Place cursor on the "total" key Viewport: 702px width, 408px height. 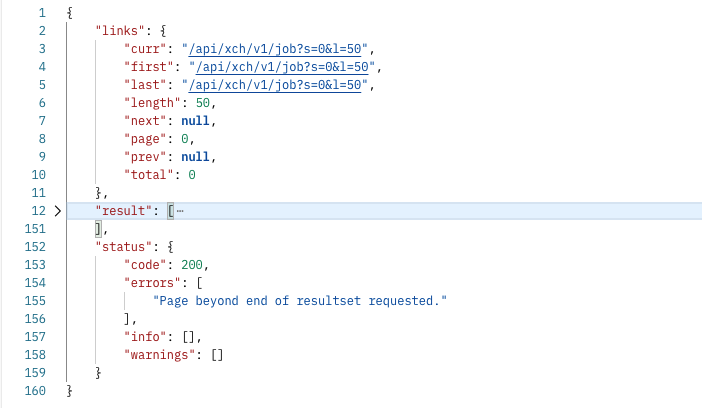click(x=148, y=175)
